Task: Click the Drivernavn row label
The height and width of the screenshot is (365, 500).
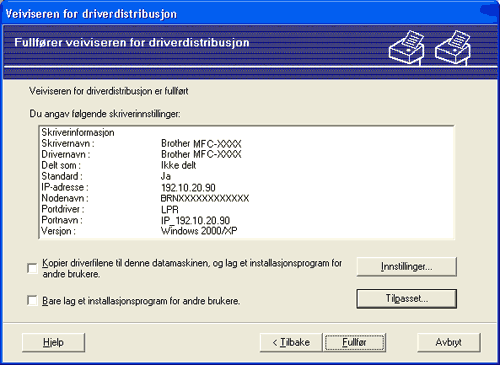Action: pyautogui.click(x=66, y=154)
